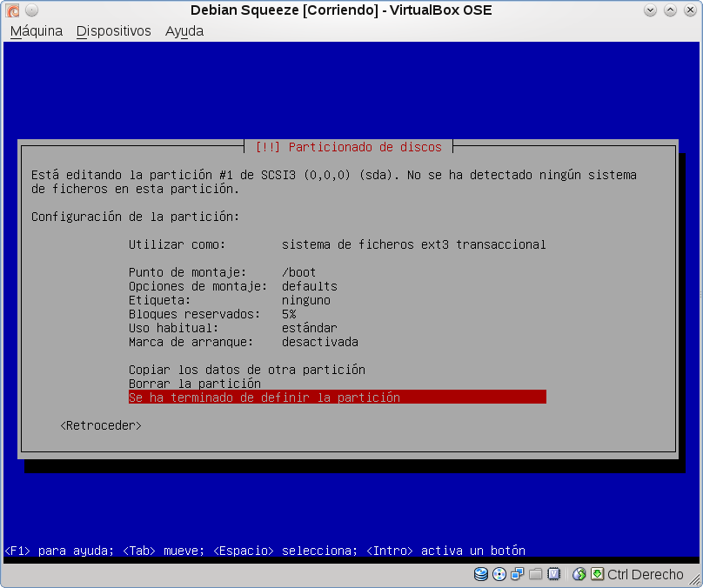Click the '<F1> para ayuda' hint text
The image size is (703, 588).
tap(59, 551)
